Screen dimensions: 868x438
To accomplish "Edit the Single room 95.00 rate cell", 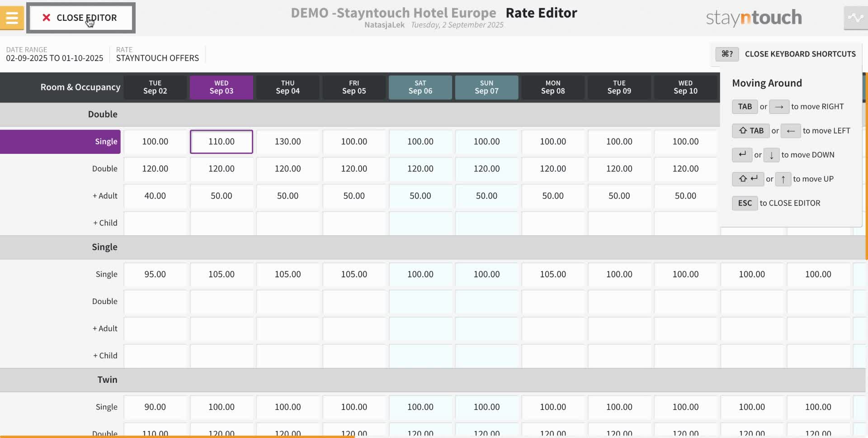I will click(x=155, y=274).
